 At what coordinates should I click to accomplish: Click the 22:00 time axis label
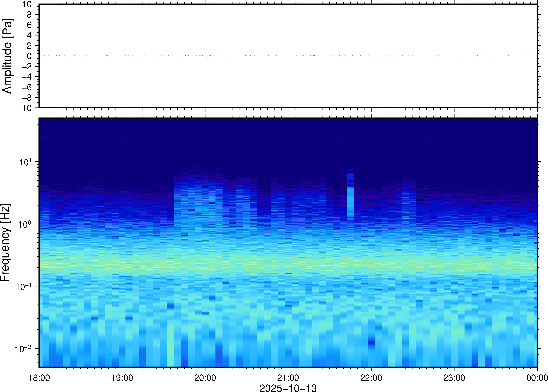coord(371,378)
